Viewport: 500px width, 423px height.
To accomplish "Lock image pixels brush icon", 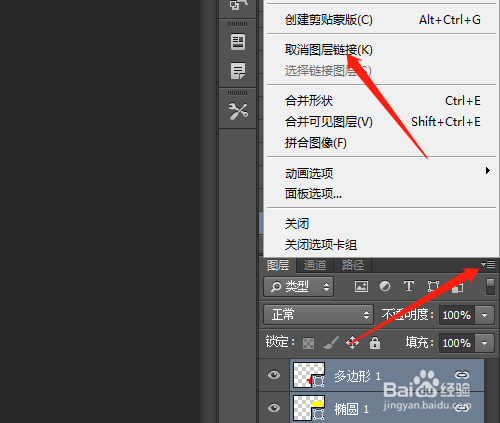I will [x=331, y=343].
